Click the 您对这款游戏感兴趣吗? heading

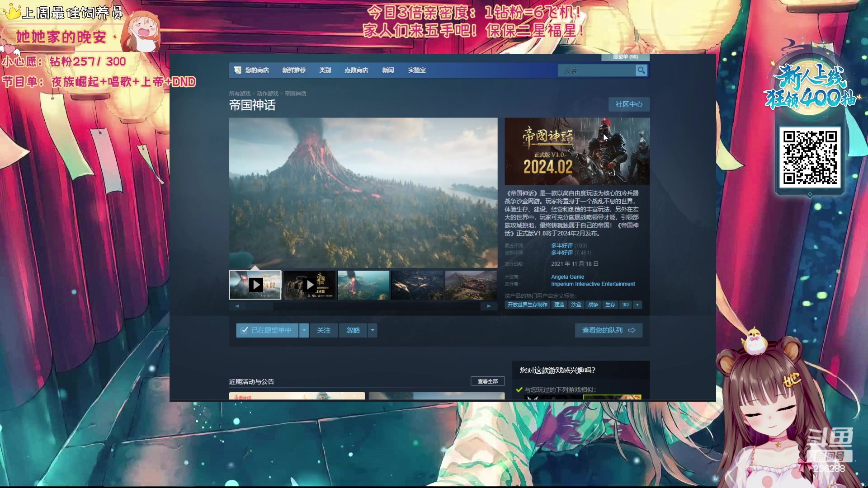point(557,371)
